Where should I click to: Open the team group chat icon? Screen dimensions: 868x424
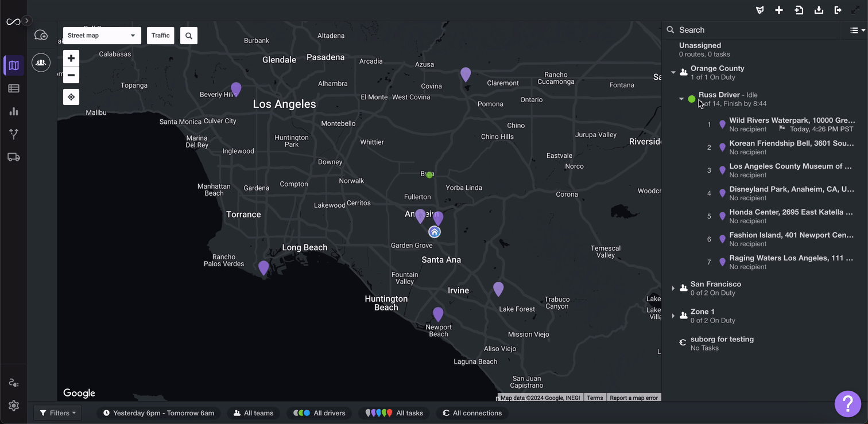coord(41,63)
